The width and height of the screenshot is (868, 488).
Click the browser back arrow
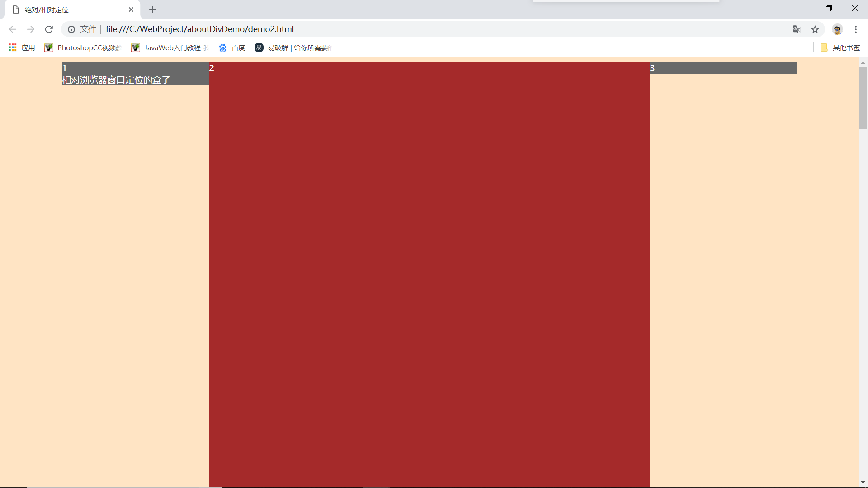coord(13,29)
